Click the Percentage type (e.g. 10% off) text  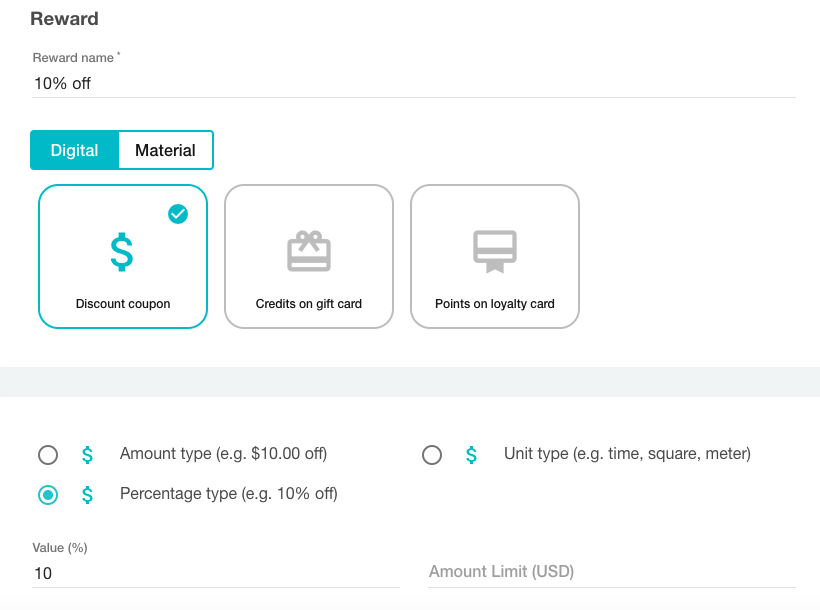[x=229, y=494]
